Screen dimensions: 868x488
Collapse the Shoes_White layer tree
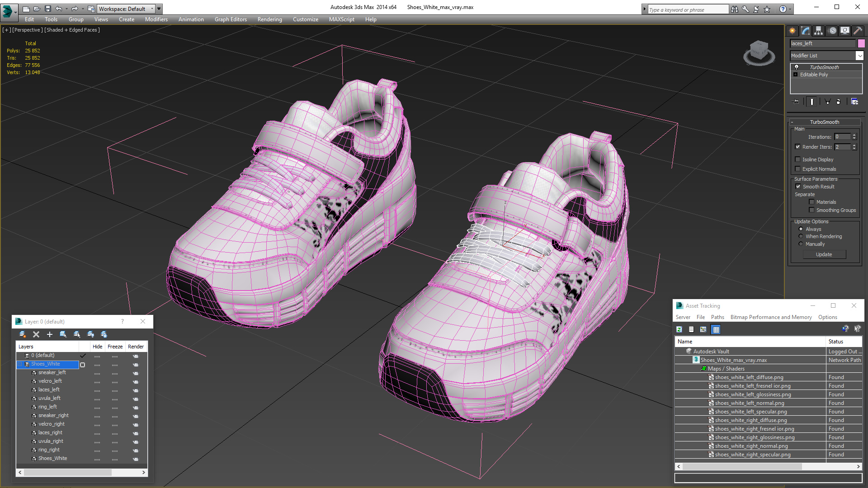pos(20,364)
